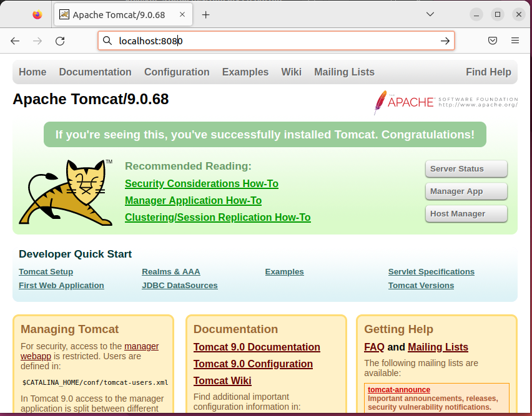The height and width of the screenshot is (416, 532).
Task: Open the Tomcat Setup link
Action: [46, 272]
